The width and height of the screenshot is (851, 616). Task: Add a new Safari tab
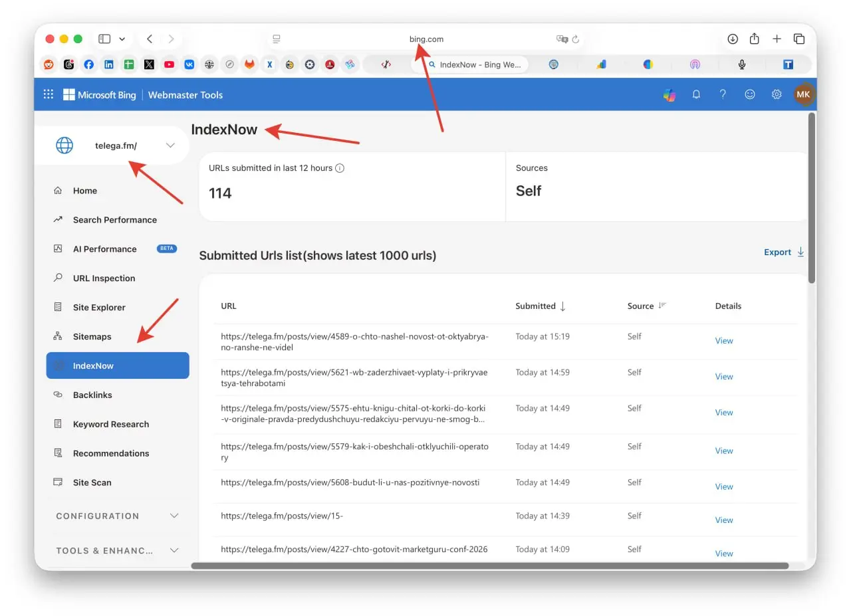tap(777, 39)
